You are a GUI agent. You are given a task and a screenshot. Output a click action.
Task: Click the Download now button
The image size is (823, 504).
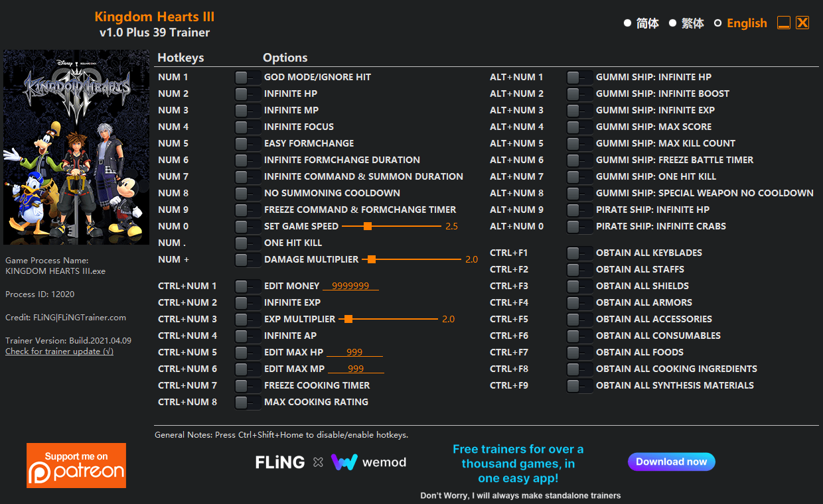point(671,462)
